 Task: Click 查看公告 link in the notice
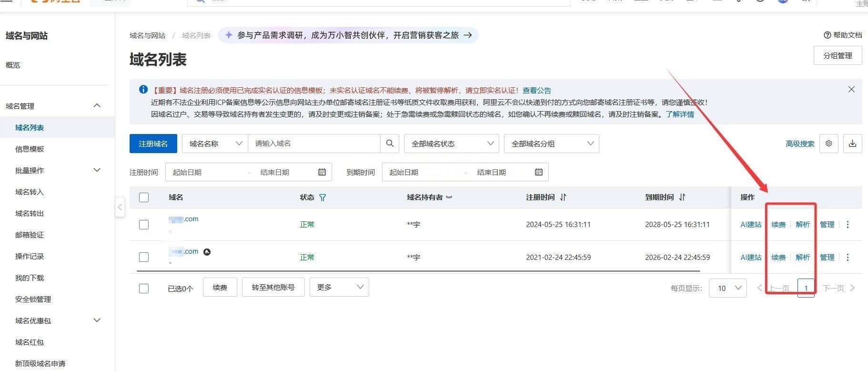point(537,90)
